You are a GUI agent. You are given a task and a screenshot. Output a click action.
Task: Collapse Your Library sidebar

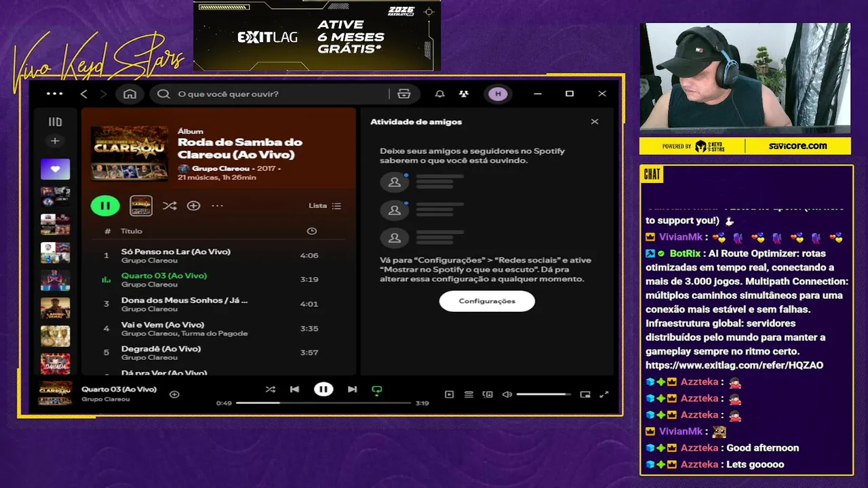55,122
